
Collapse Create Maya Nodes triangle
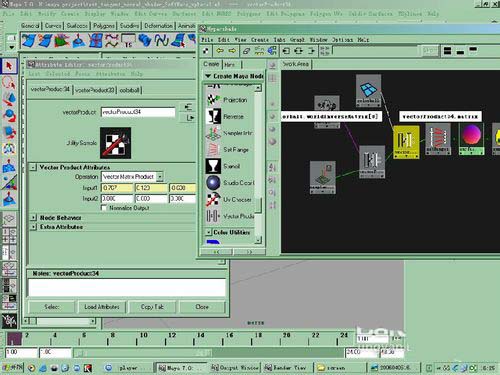(208, 76)
